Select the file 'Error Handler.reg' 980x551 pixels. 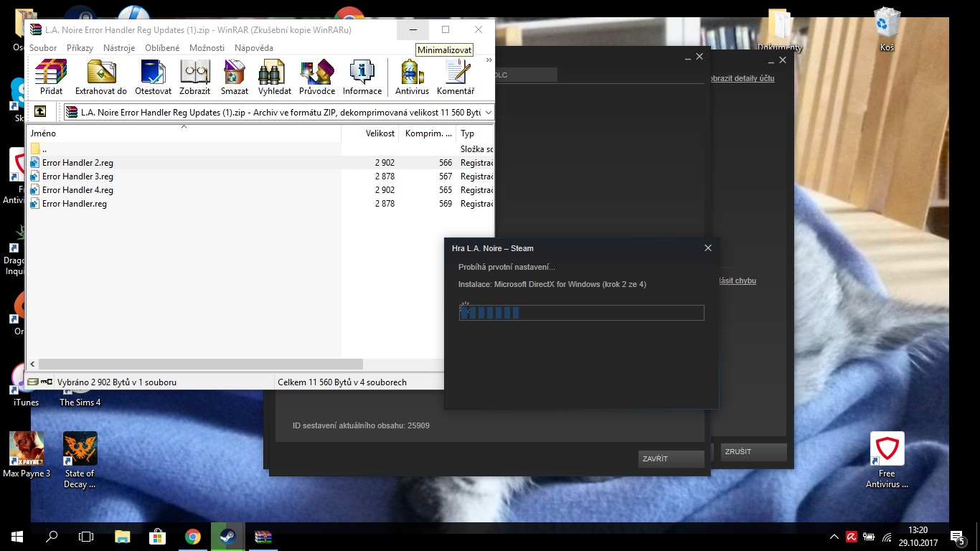click(x=260, y=204)
